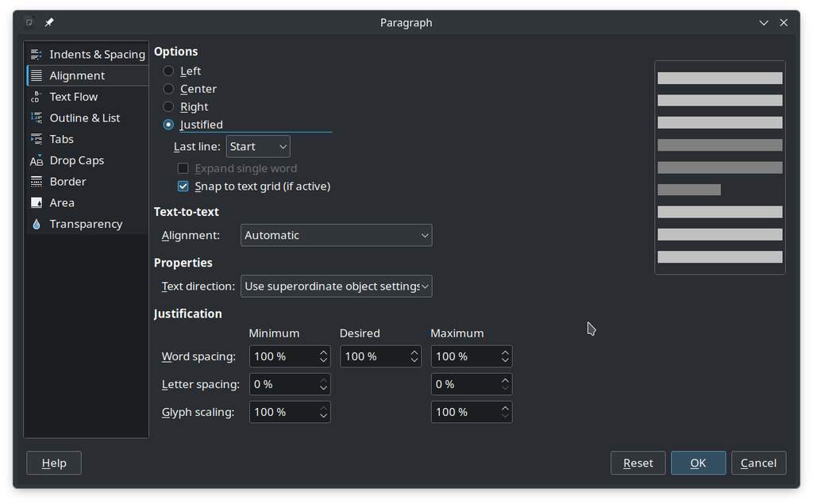
Task: Click the Indents & Spacing tab icon
Action: click(37, 55)
